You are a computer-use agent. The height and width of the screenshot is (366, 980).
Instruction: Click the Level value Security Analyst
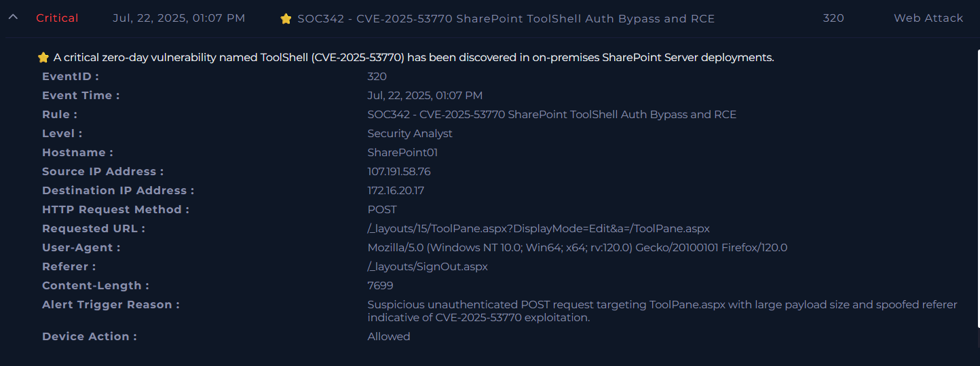(410, 134)
